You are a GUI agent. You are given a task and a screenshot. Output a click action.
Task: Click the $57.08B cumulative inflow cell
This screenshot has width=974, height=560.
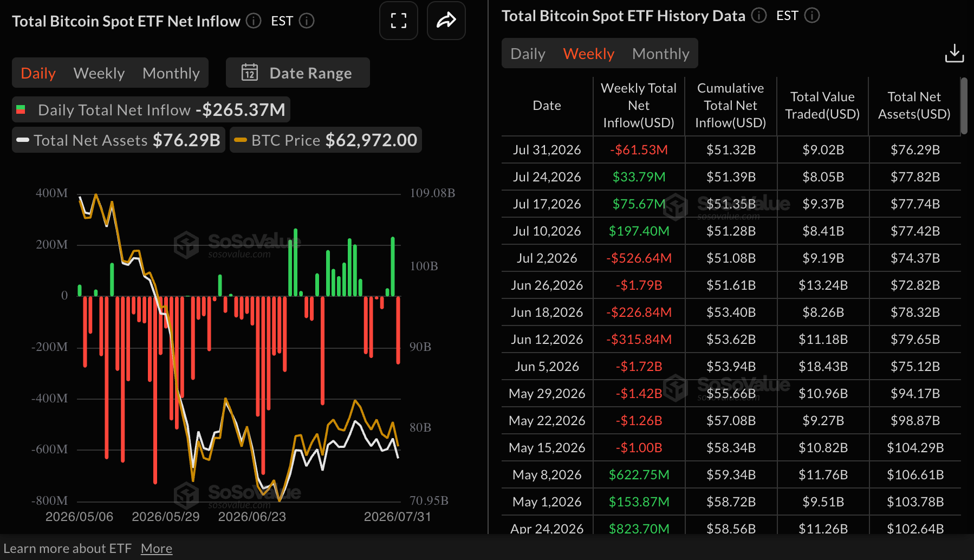731,420
